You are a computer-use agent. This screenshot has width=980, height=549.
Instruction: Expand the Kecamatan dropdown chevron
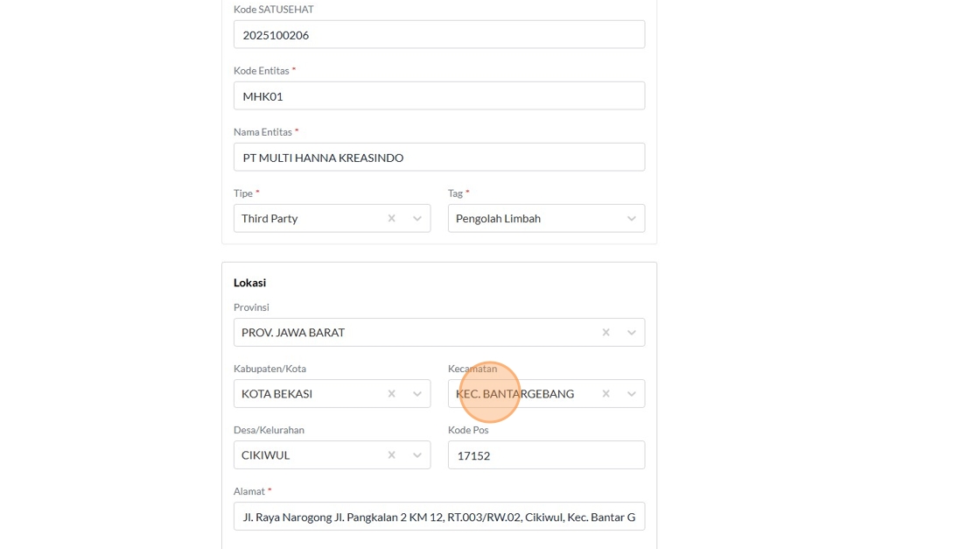tap(632, 393)
